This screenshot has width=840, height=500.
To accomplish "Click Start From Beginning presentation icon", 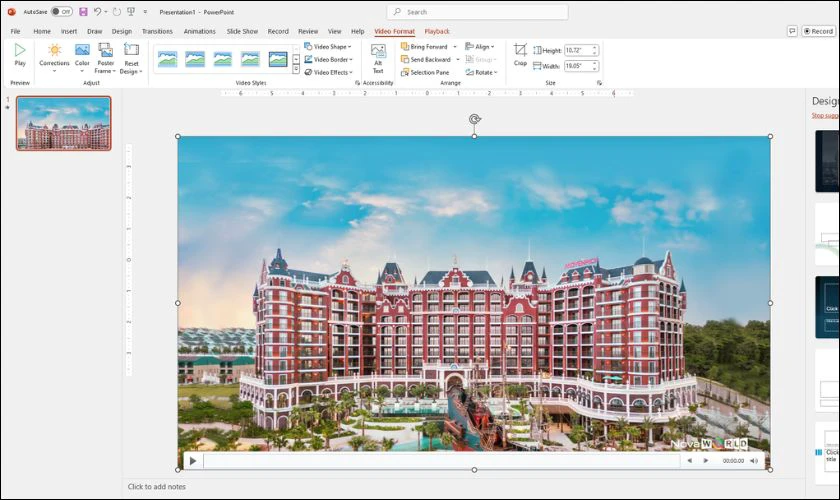I will point(131,12).
